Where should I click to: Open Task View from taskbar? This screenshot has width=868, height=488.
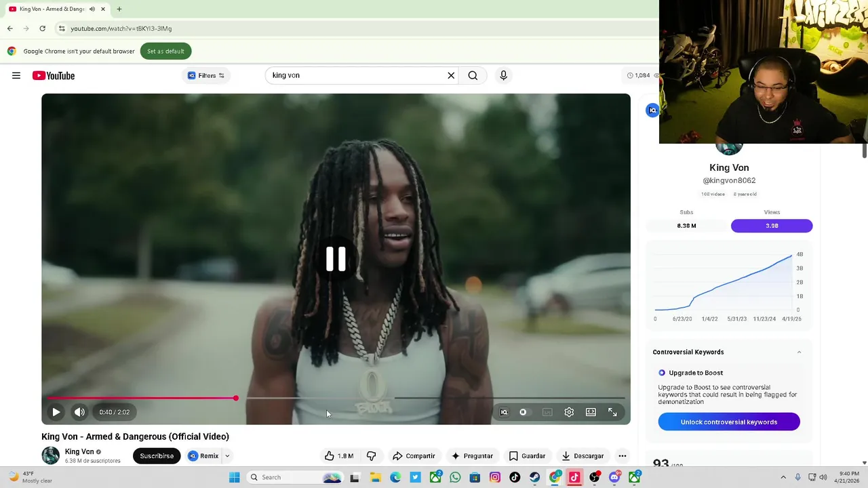355,477
